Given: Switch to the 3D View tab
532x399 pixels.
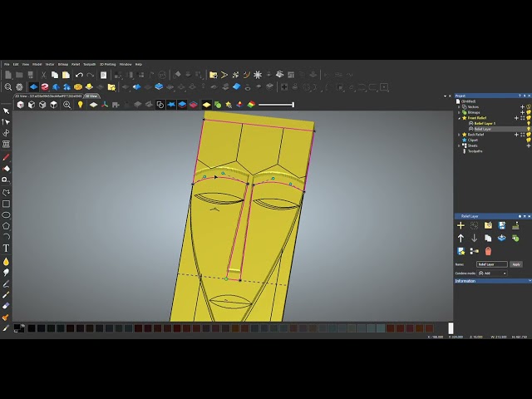Looking at the screenshot, I should [x=91, y=96].
